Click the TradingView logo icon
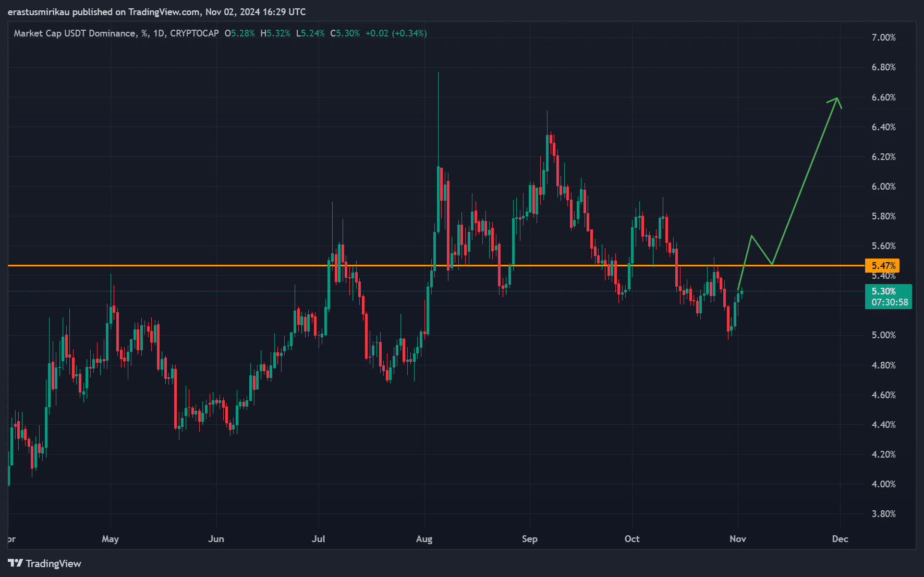 16,563
